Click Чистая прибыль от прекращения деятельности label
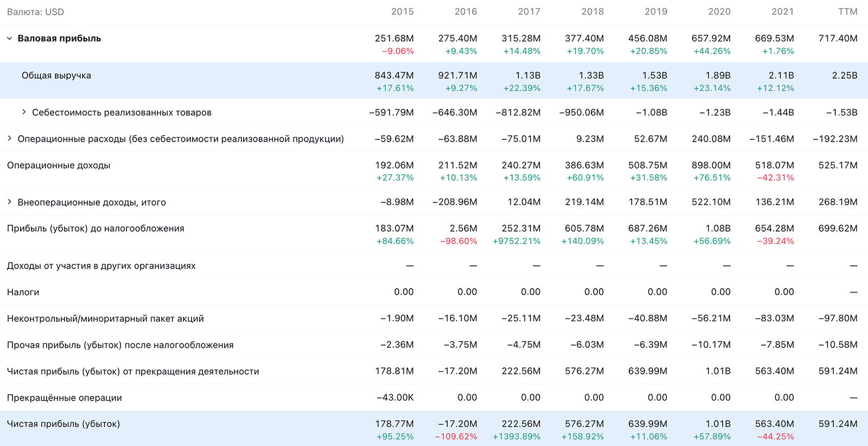 133,372
